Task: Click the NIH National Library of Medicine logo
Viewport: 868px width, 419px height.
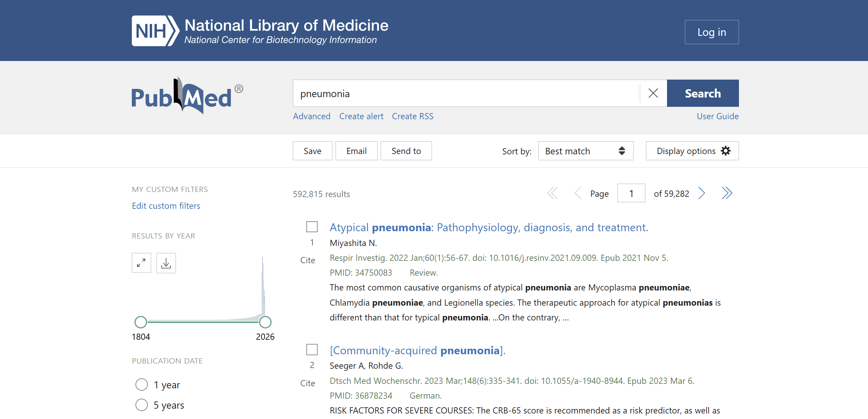Action: [260, 31]
